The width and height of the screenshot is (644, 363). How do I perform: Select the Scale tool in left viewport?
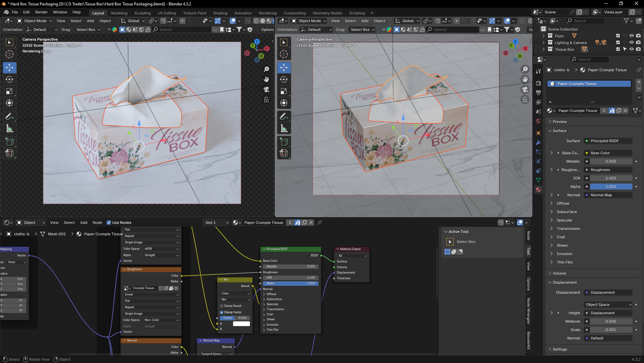coord(9,91)
